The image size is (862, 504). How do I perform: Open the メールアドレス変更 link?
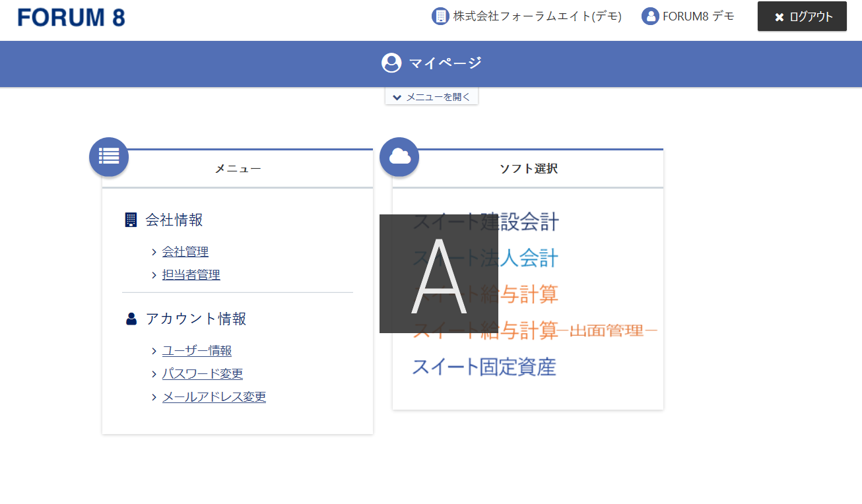click(214, 397)
